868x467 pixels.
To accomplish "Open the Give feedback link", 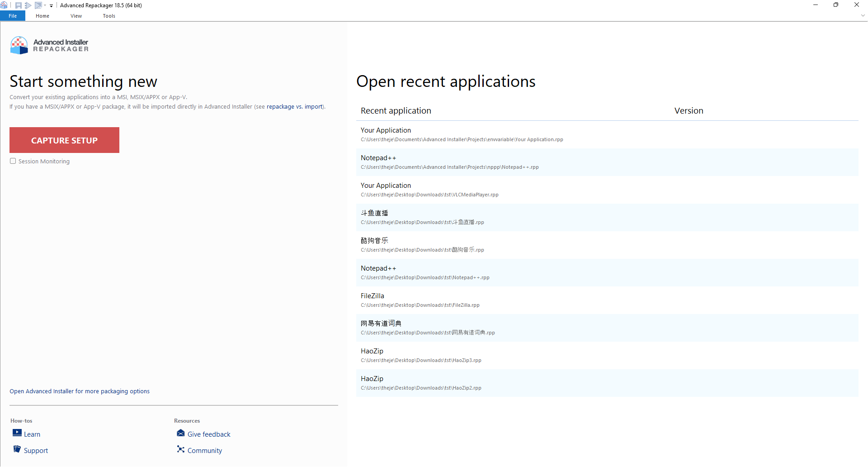I will coord(209,434).
